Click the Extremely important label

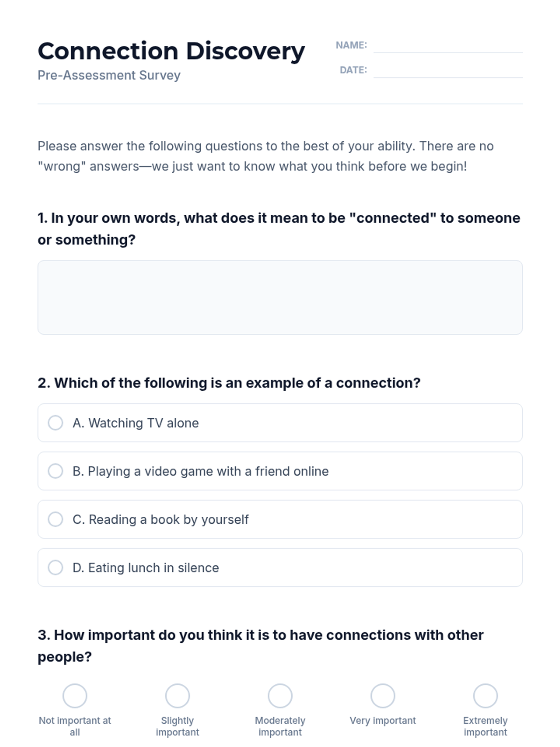485,726
